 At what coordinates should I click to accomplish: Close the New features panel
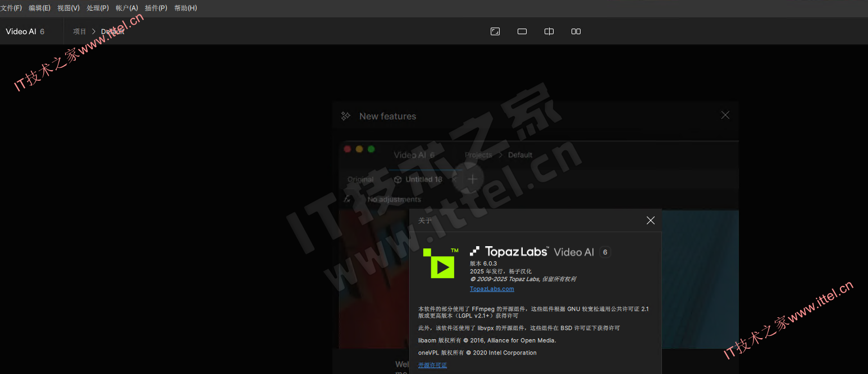(x=725, y=115)
